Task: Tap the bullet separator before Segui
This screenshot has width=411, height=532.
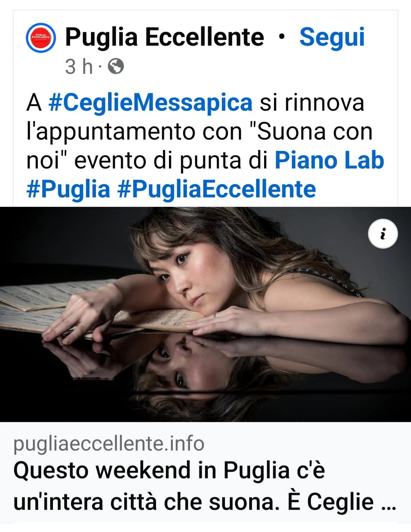Action: click(x=281, y=37)
